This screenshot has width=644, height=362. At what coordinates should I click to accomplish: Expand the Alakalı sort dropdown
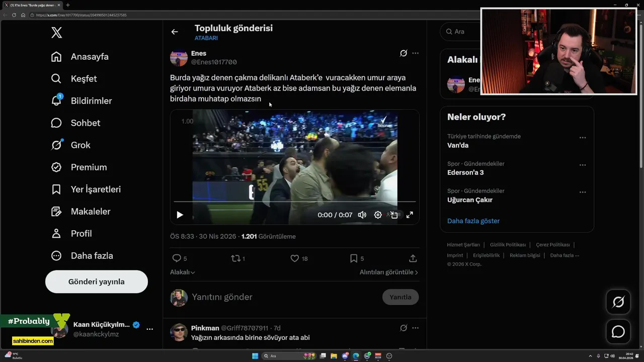click(x=183, y=272)
